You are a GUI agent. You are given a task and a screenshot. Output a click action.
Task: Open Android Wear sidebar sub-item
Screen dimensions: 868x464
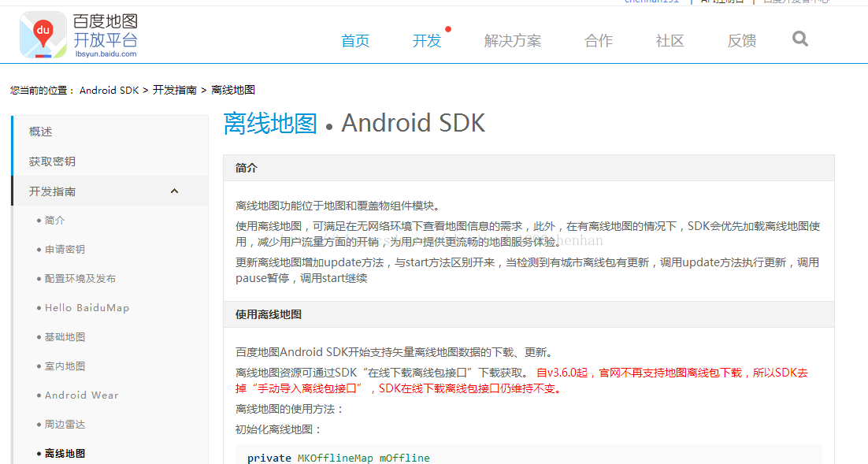click(x=81, y=395)
